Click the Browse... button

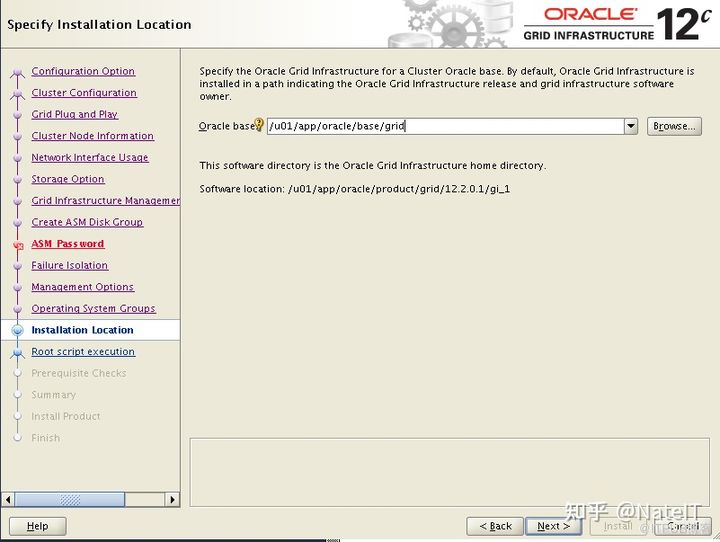(x=674, y=126)
